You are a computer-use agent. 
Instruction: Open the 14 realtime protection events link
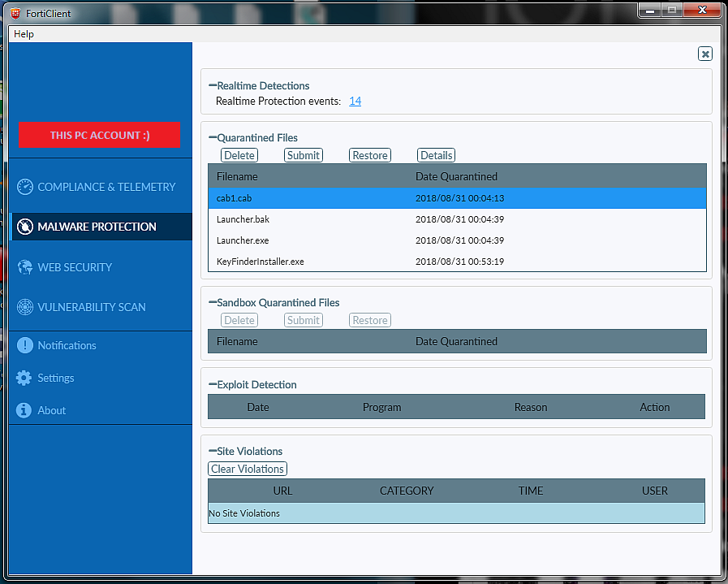point(355,102)
